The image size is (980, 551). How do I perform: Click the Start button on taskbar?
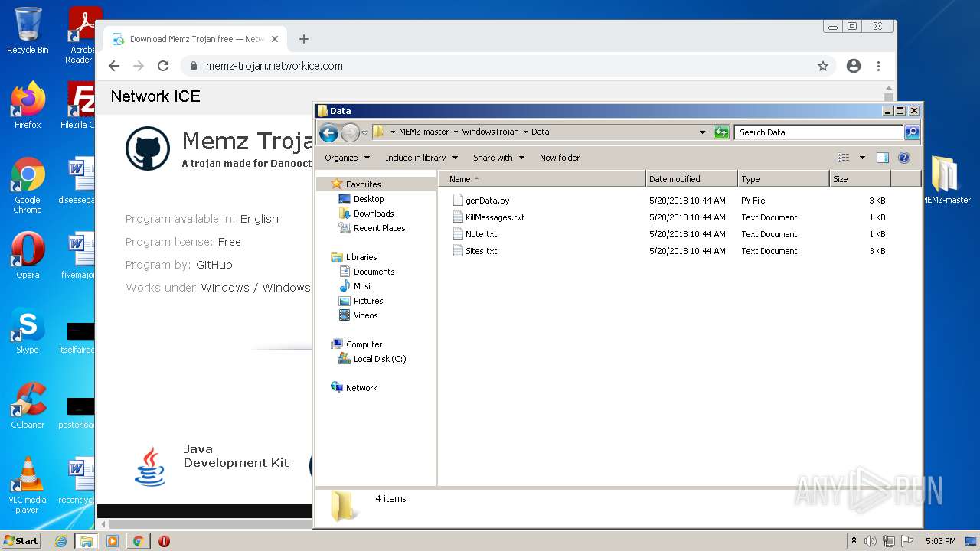(21, 541)
